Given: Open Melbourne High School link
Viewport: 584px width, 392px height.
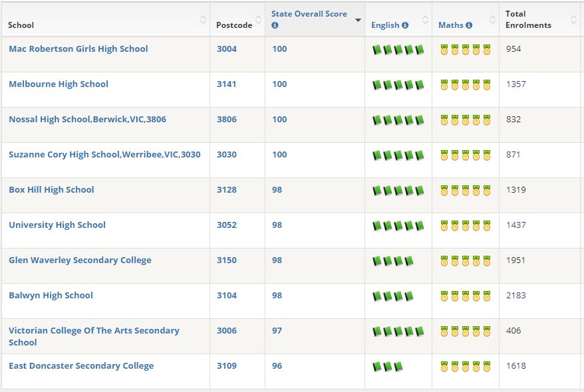Looking at the screenshot, I should click(x=59, y=84).
